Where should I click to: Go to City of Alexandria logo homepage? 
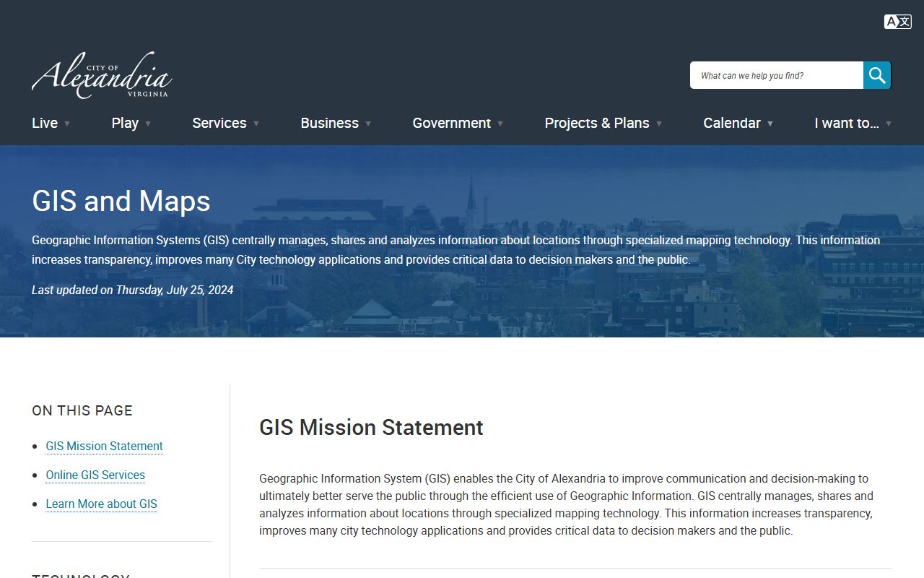click(x=102, y=75)
